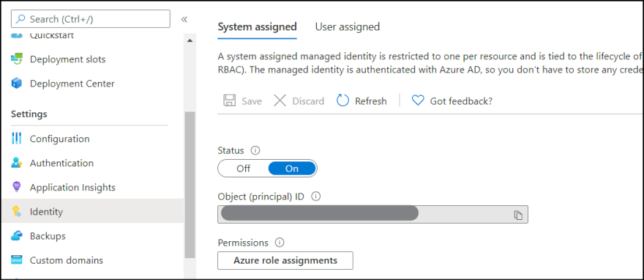Click the Application Insights lightbulb icon
Viewport: 644px width, 280px height.
(x=16, y=187)
